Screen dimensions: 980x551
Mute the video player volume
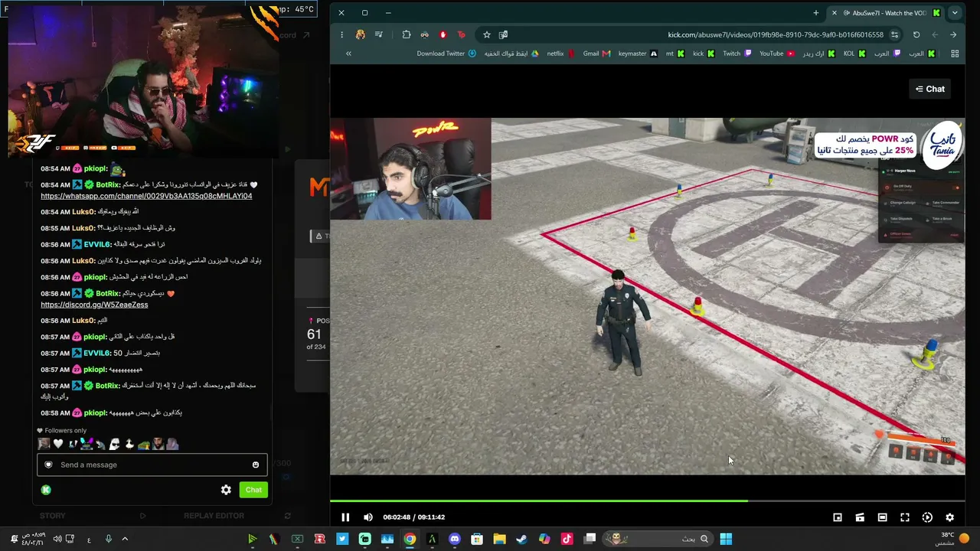368,517
